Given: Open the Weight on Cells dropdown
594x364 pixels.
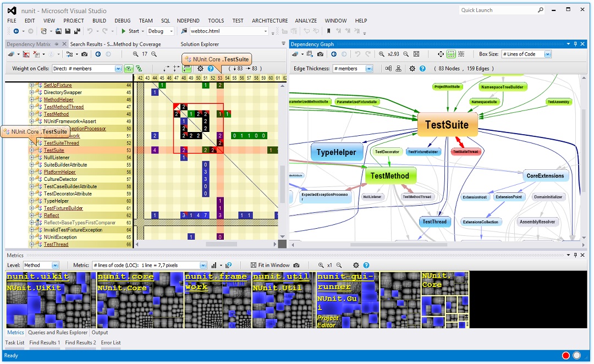Looking at the screenshot, I should (x=118, y=69).
